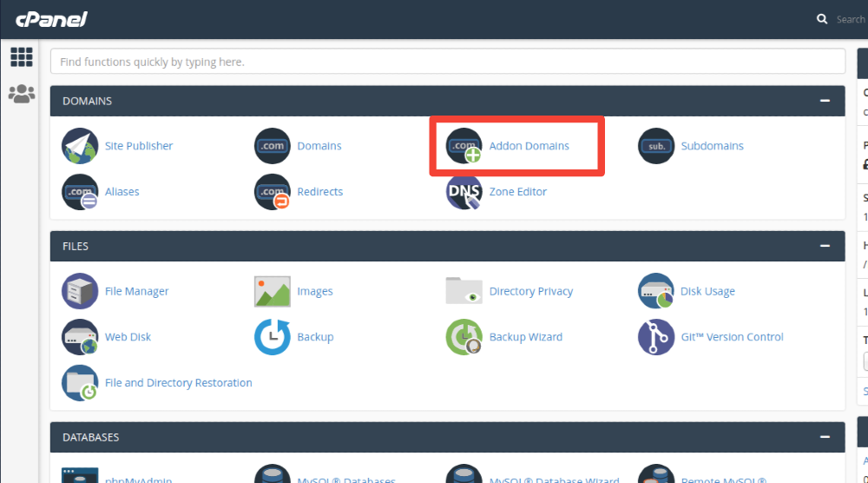This screenshot has width=868, height=483.
Task: Open File and Directory Restoration link
Action: pos(178,383)
